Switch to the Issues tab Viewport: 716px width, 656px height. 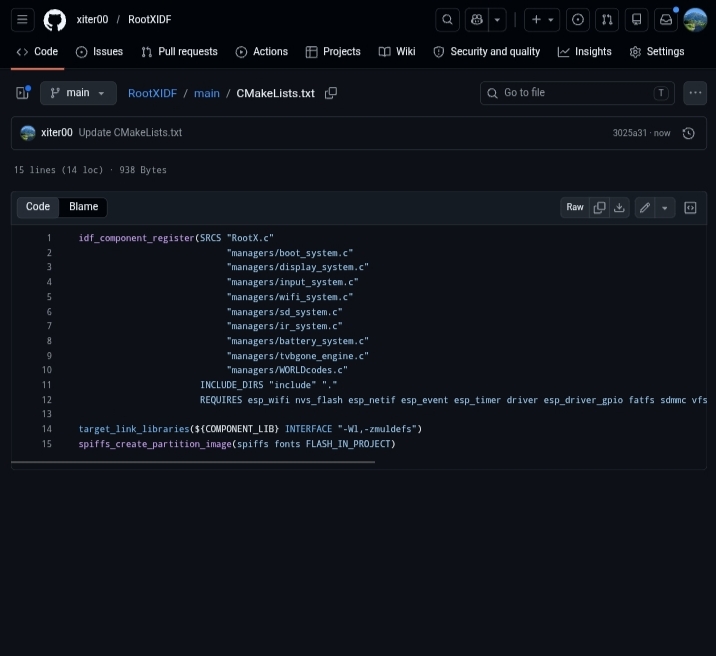click(100, 52)
